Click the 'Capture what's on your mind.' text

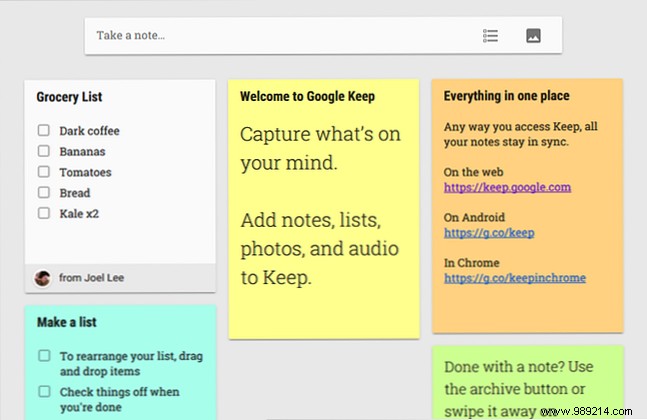pyautogui.click(x=320, y=148)
